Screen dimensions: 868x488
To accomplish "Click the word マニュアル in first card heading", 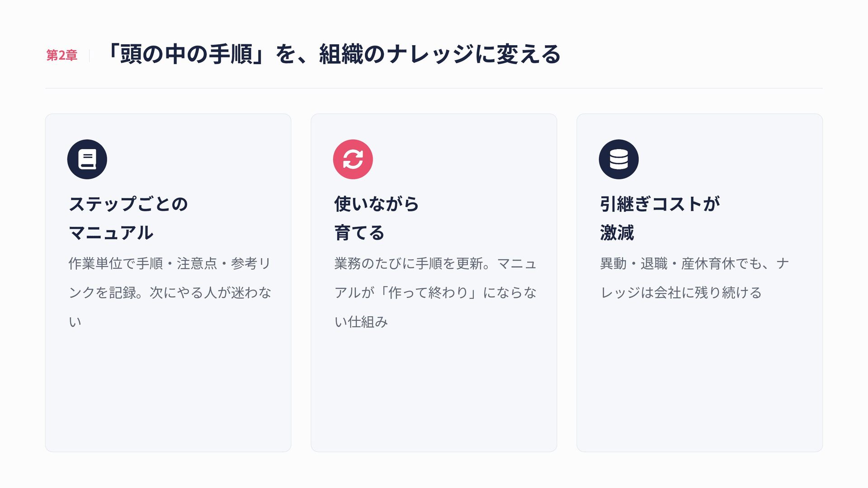I will point(111,233).
